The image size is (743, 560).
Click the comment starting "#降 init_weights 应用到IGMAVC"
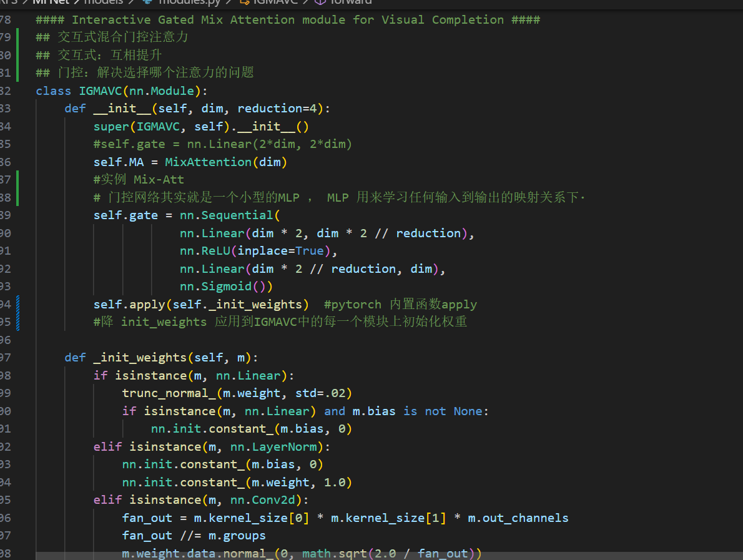(280, 322)
